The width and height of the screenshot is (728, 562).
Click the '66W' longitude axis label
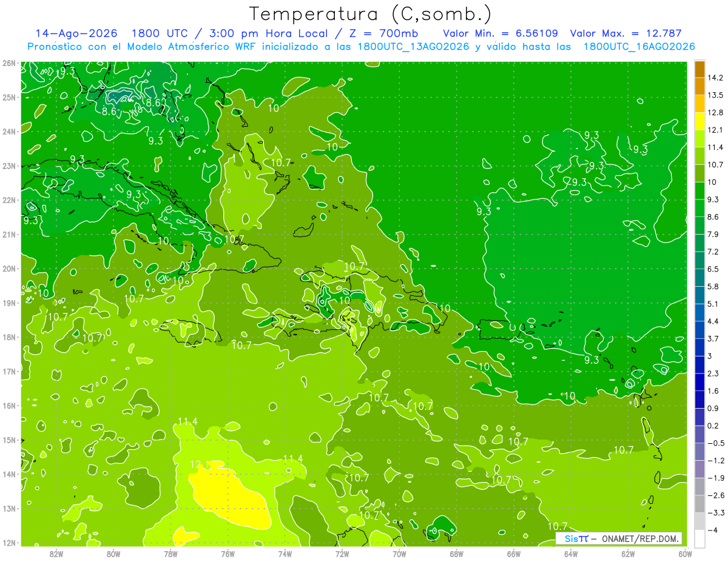coord(513,554)
